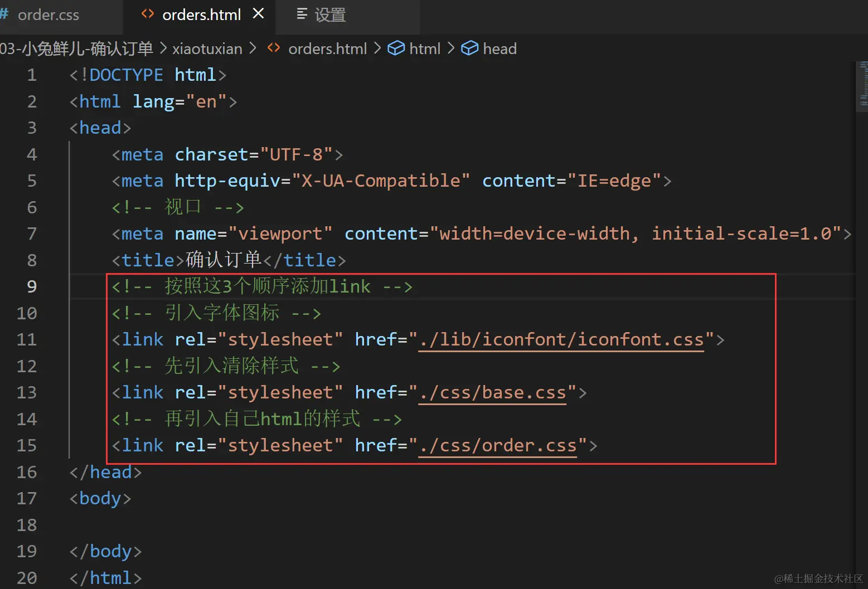The width and height of the screenshot is (868, 589).
Task: Click the opening body tag
Action: click(x=100, y=498)
